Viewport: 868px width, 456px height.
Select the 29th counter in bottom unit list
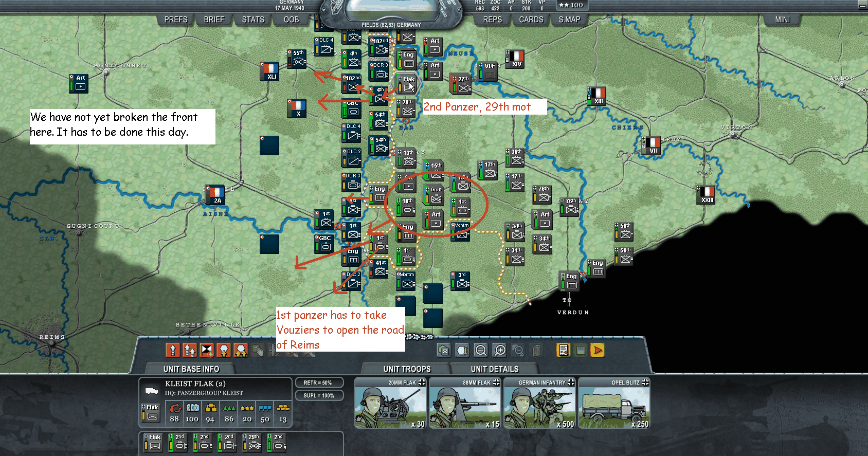pos(251,443)
